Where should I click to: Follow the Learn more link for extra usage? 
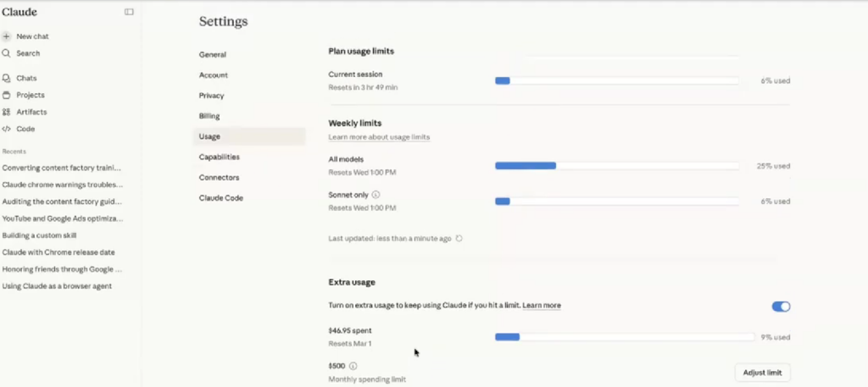pyautogui.click(x=542, y=305)
